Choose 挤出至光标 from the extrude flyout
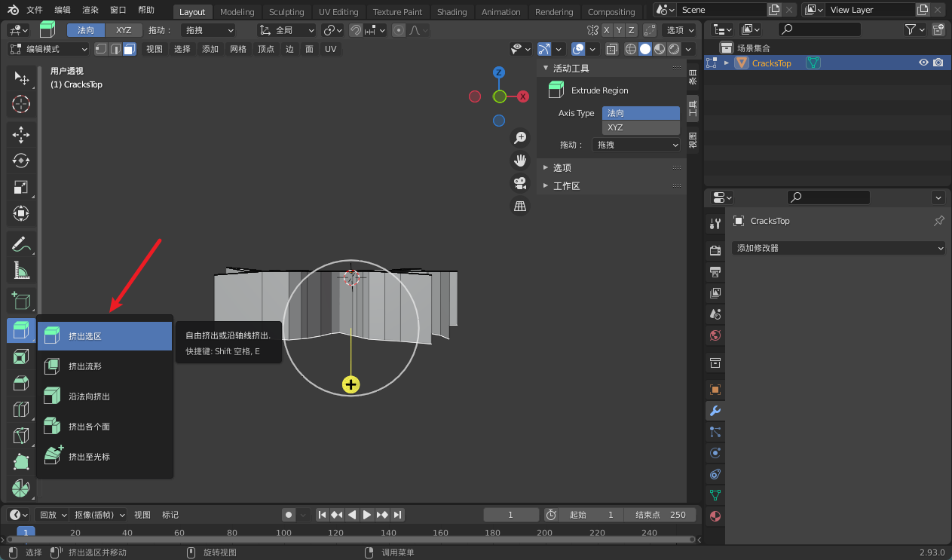Image resolution: width=952 pixels, height=560 pixels. click(x=106, y=457)
